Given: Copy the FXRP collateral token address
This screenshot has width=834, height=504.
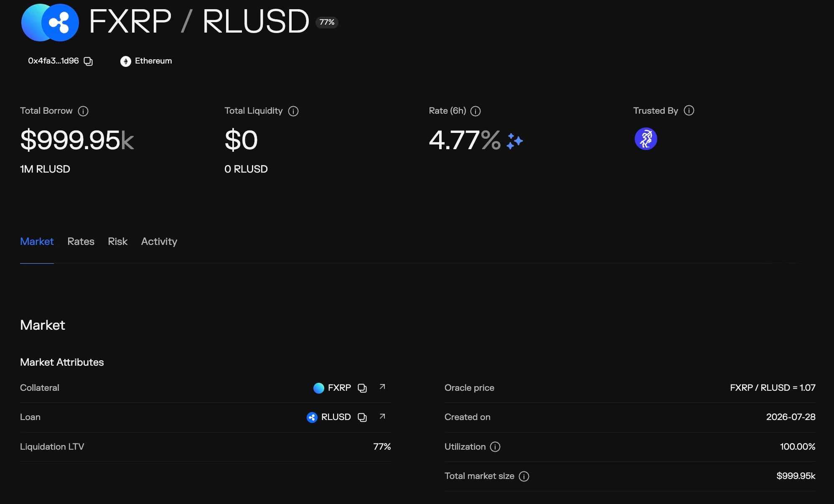Looking at the screenshot, I should 362,388.
